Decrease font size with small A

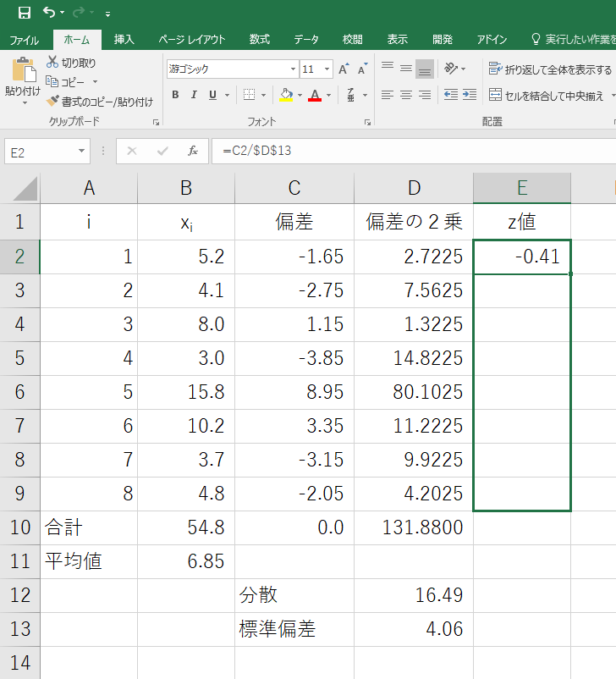(x=362, y=69)
